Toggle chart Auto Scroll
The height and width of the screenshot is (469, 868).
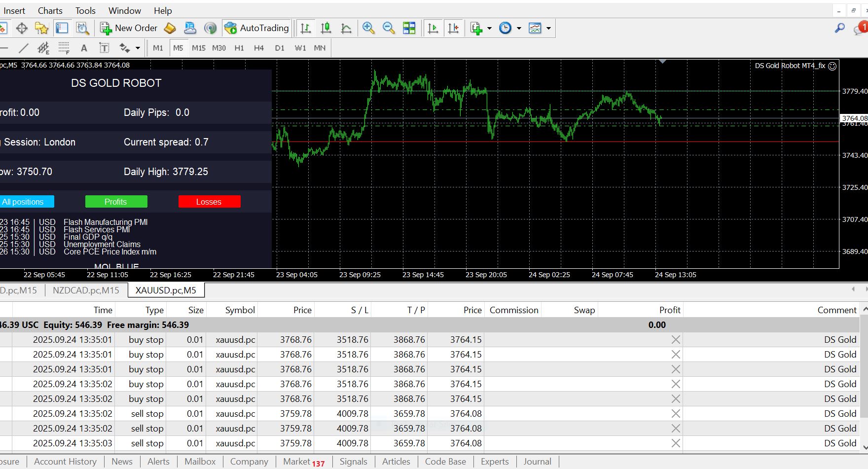[433, 28]
